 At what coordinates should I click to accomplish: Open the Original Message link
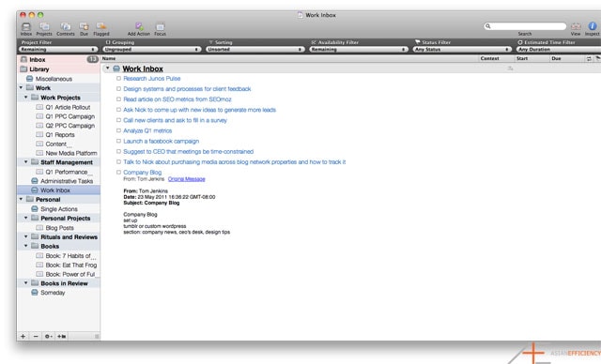click(187, 179)
